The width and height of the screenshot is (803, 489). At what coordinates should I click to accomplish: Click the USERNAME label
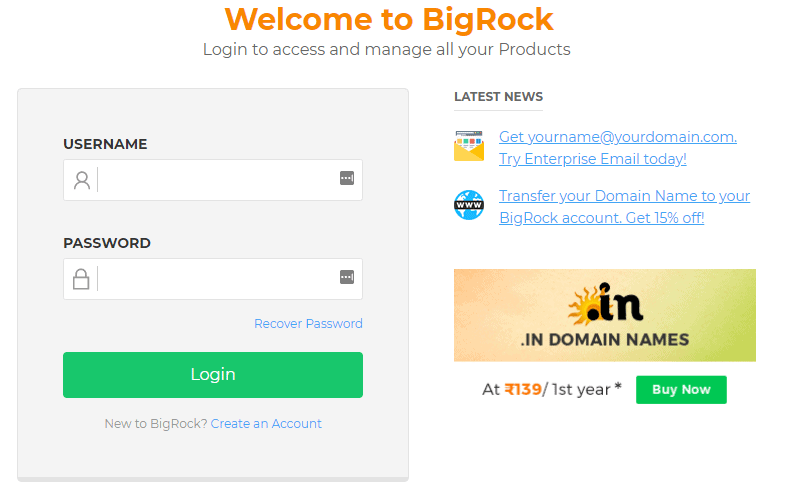click(x=105, y=144)
